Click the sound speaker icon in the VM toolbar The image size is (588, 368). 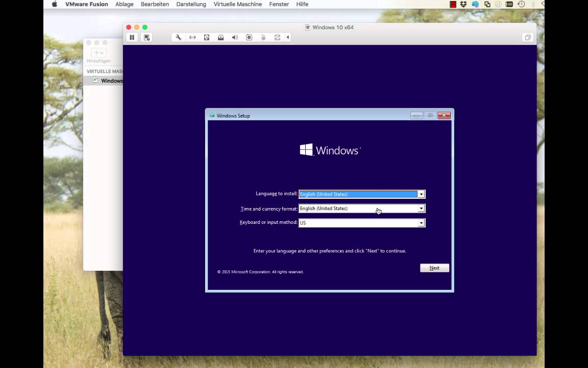pyautogui.click(x=235, y=37)
